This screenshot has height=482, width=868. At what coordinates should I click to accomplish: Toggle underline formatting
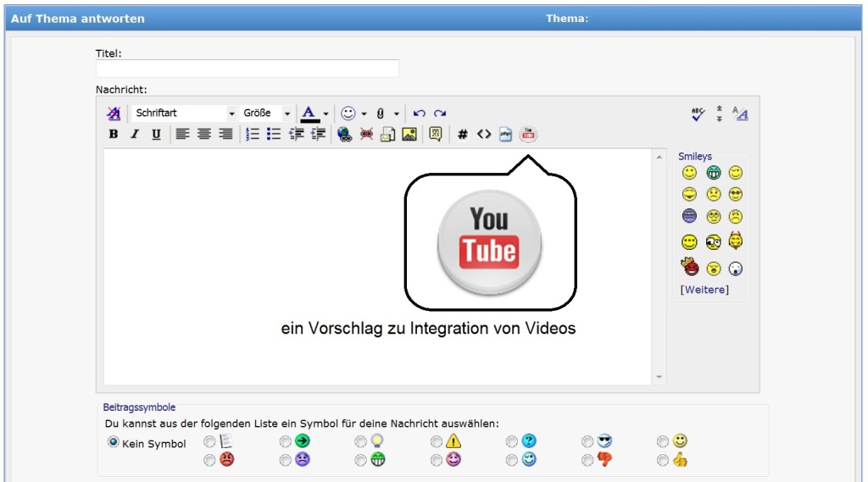pos(156,134)
